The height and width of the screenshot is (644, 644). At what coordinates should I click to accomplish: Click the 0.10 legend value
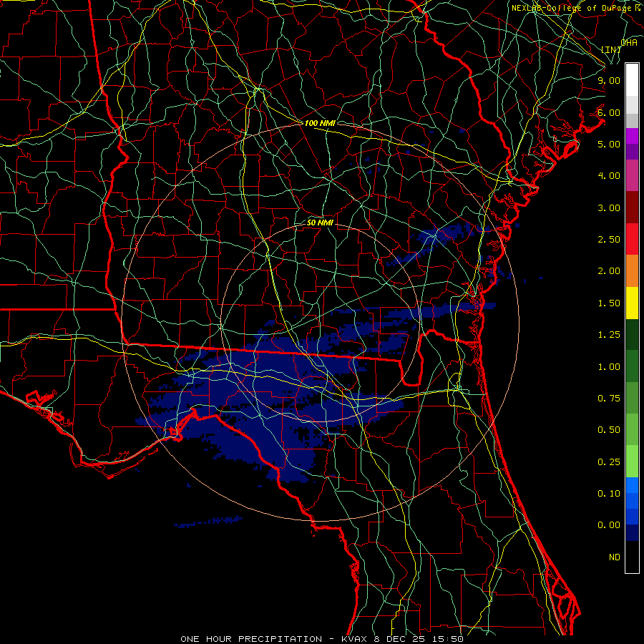609,494
